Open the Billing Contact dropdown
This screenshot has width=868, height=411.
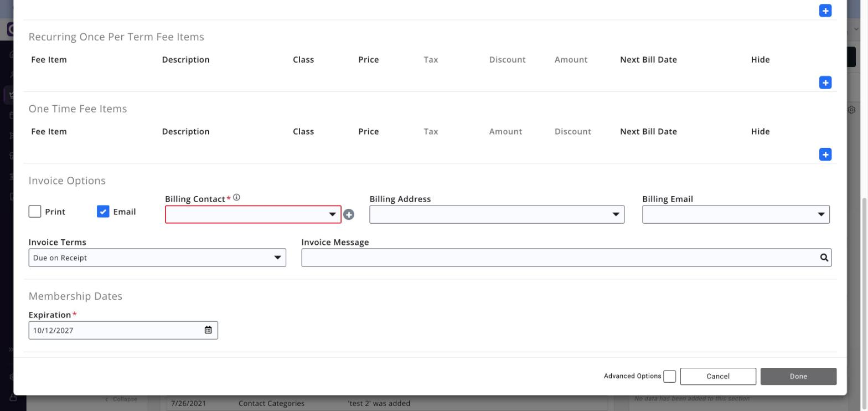click(253, 214)
